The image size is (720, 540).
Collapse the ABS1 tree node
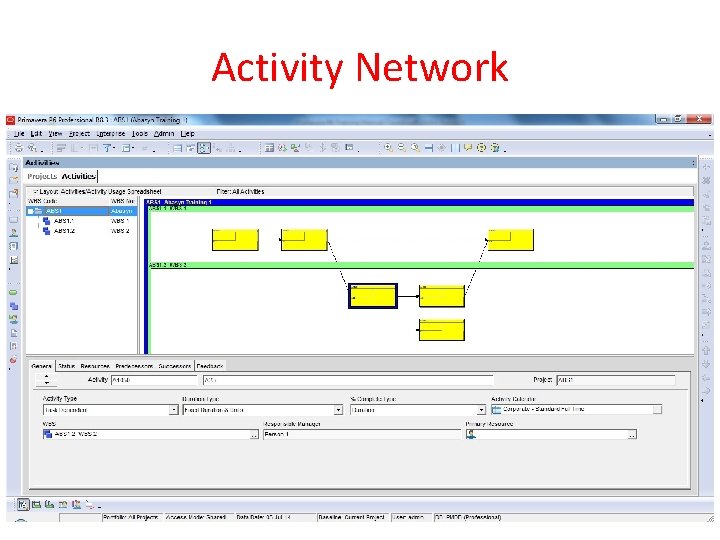pyautogui.click(x=31, y=211)
